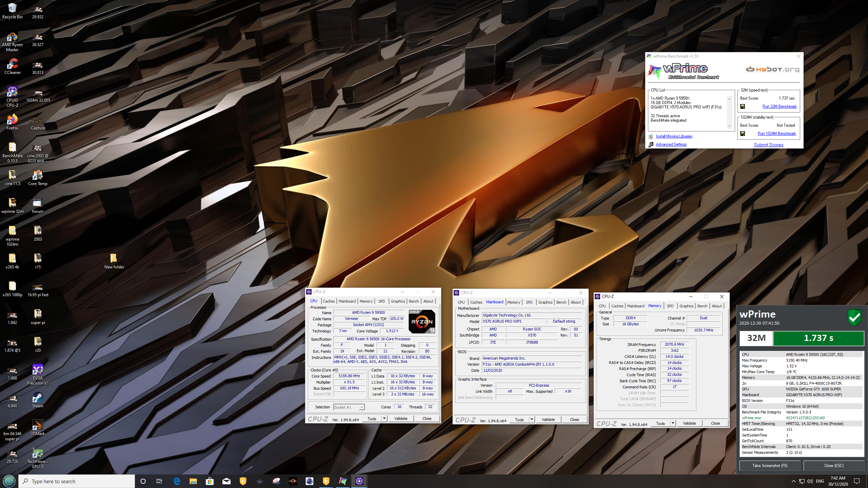Click Take Screenshot (F5) button
This screenshot has width=868, height=488.
[x=770, y=465]
